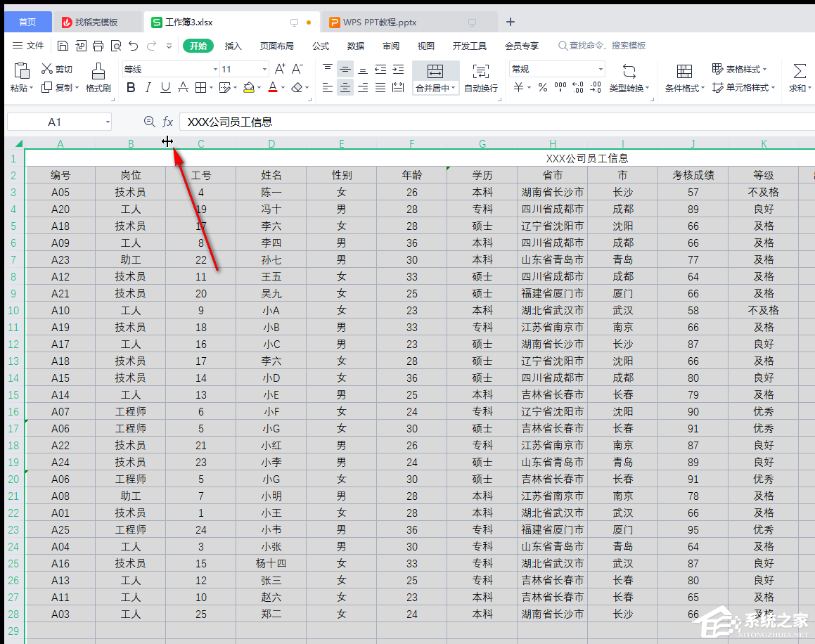Expand the number format dropdown (常规)
Screen dimensions: 815x644
(x=601, y=69)
